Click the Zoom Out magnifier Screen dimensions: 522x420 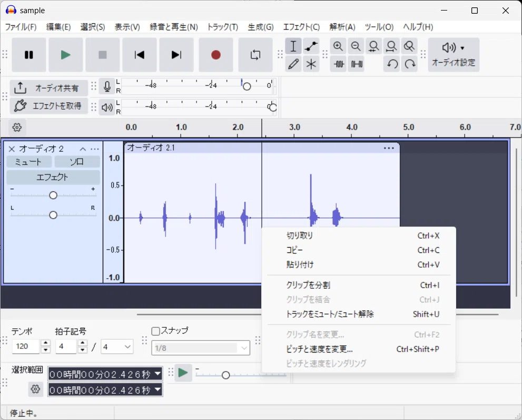click(356, 46)
